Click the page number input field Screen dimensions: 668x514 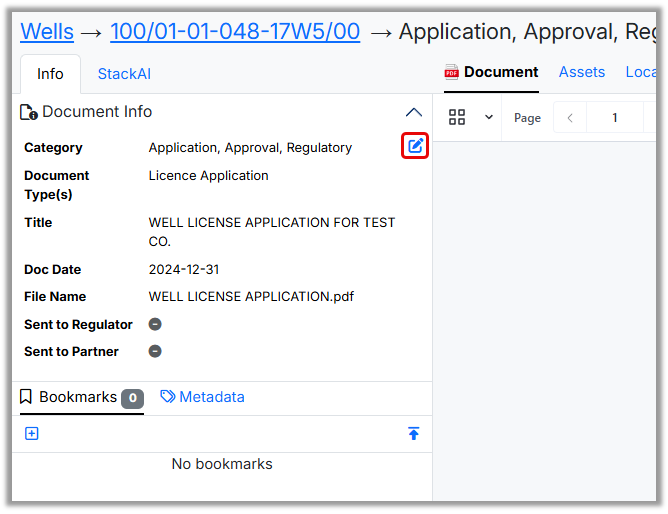click(614, 118)
